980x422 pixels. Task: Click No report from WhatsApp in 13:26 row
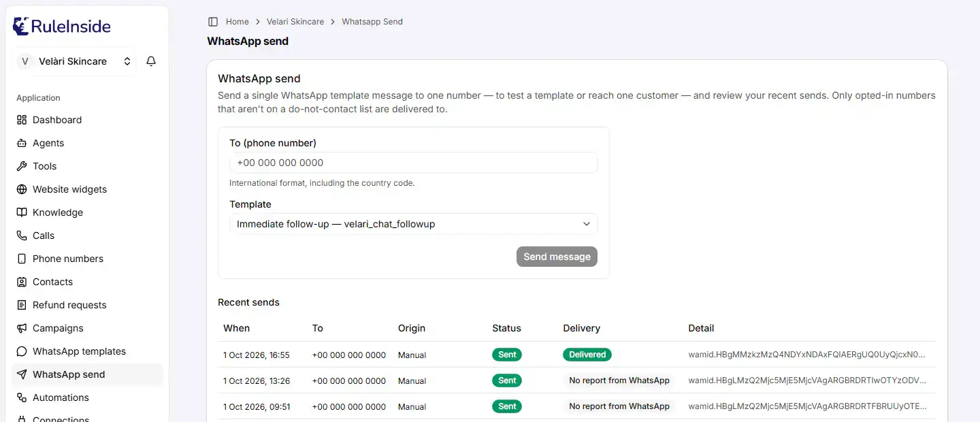pos(619,380)
